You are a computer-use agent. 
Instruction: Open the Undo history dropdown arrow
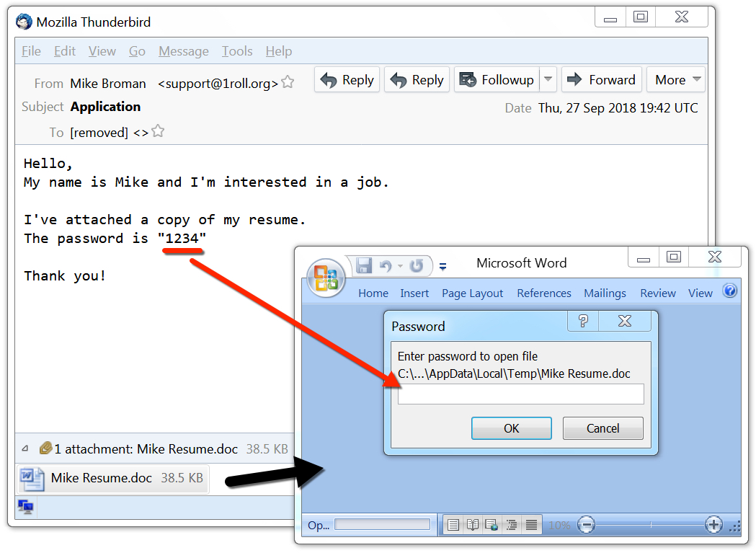(400, 266)
